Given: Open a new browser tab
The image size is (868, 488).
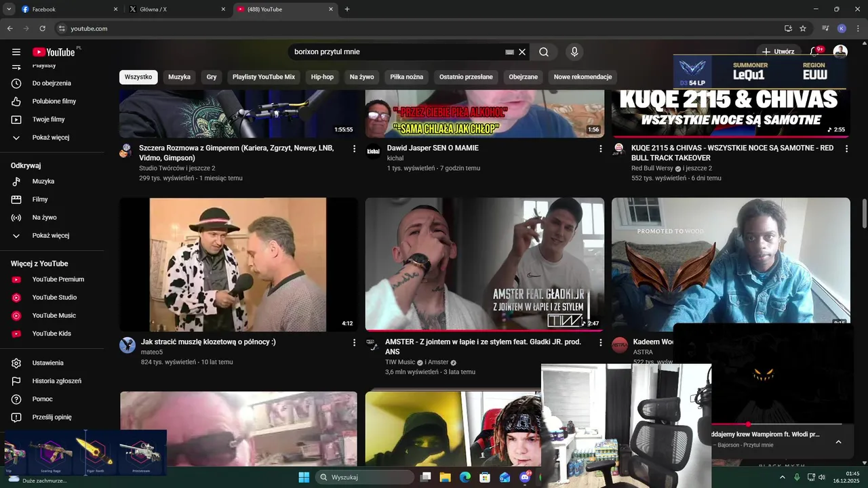Looking at the screenshot, I should point(347,9).
